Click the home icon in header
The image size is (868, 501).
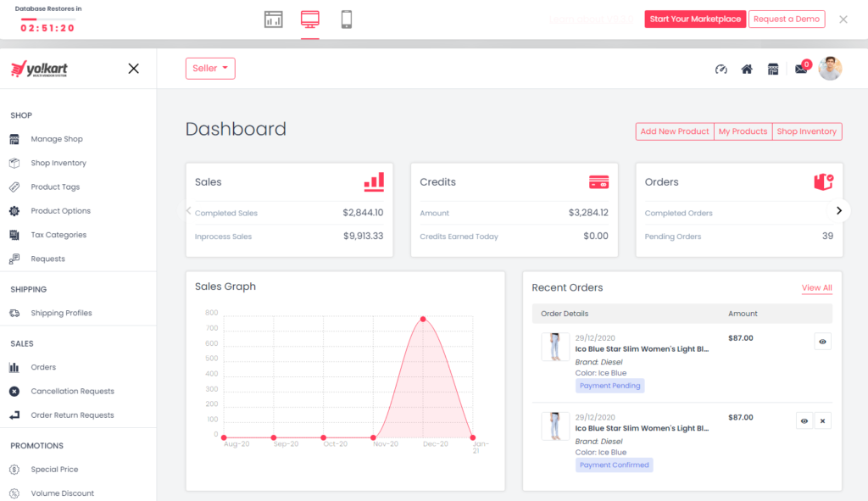[x=747, y=70]
